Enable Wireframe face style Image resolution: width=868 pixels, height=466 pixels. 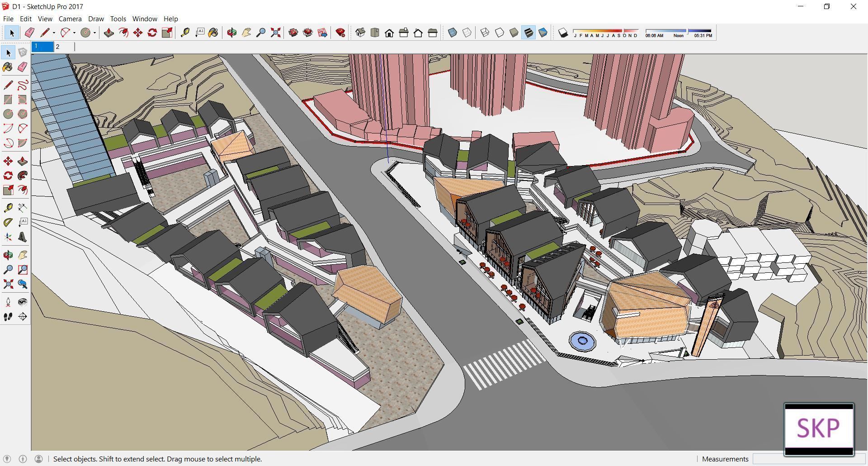485,33
